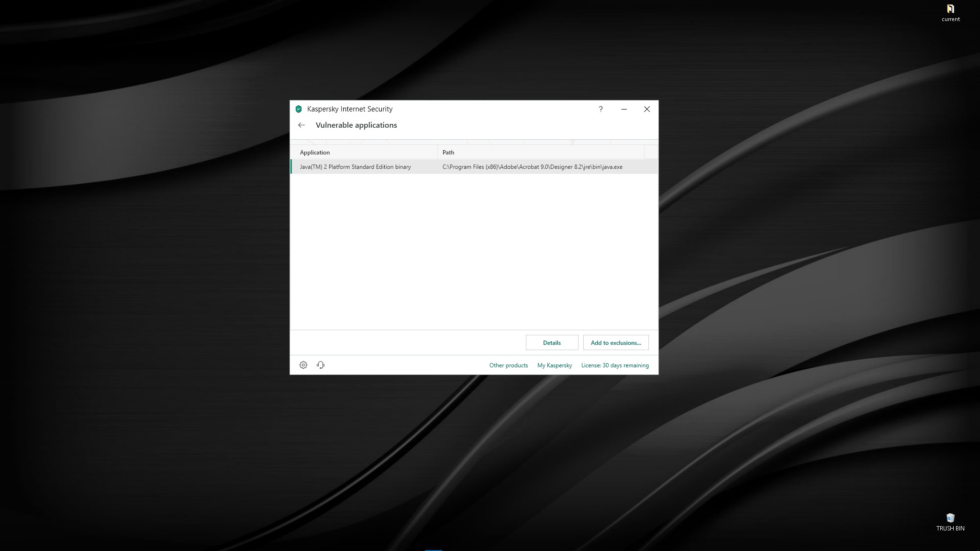
Task: Open support via the headset icon
Action: (321, 365)
